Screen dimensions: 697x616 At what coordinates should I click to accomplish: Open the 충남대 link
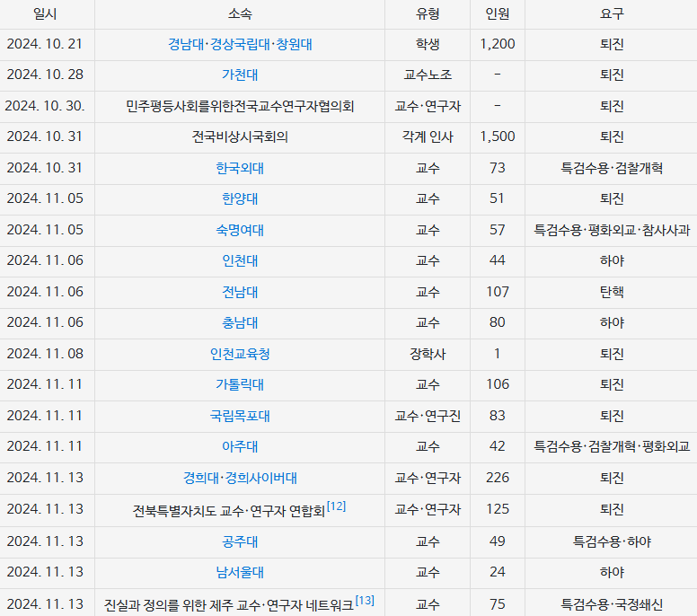coord(240,322)
